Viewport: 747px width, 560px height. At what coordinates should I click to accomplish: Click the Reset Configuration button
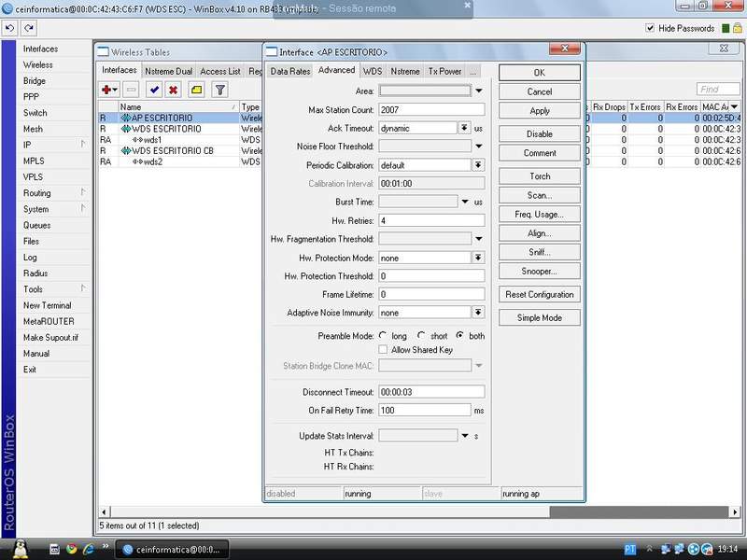tap(540, 294)
